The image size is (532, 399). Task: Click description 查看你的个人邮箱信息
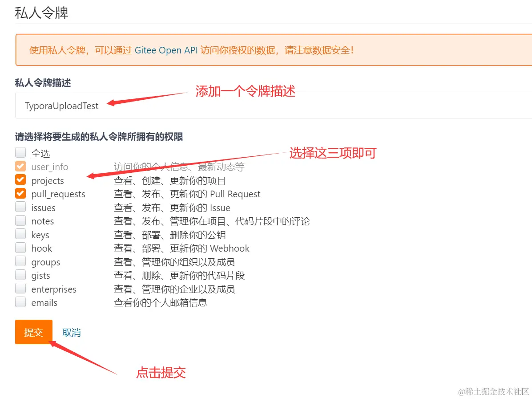[x=161, y=302]
